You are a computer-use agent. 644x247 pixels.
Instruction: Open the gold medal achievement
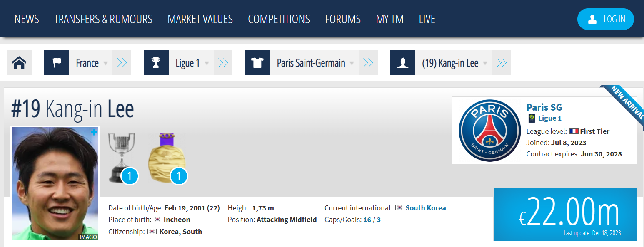pos(167,158)
